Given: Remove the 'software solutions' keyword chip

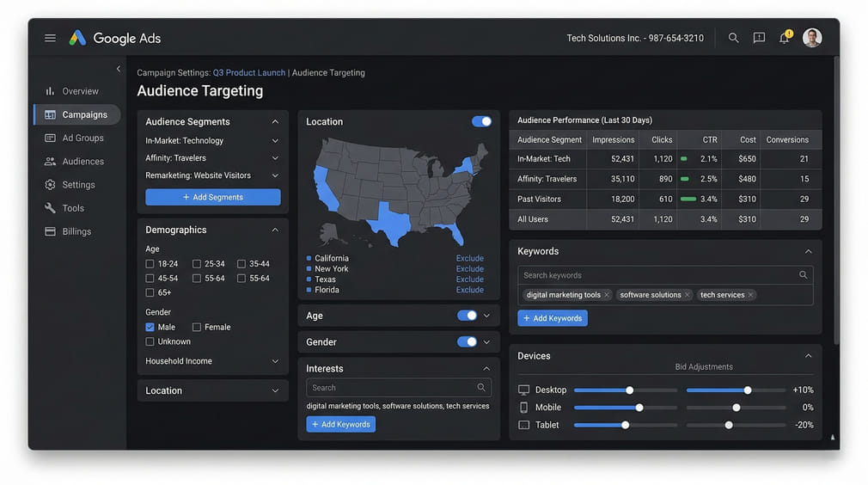Looking at the screenshot, I should pos(688,295).
